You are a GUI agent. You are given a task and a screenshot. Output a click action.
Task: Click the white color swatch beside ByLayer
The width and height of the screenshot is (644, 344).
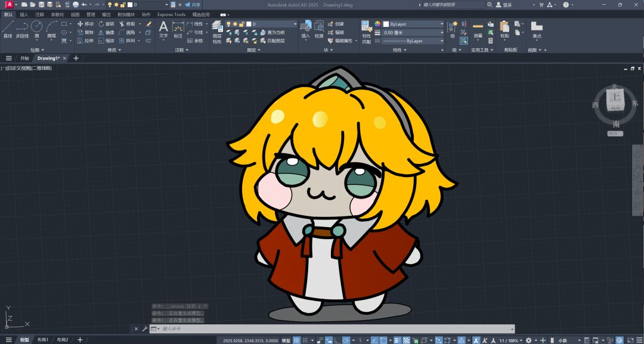point(386,24)
